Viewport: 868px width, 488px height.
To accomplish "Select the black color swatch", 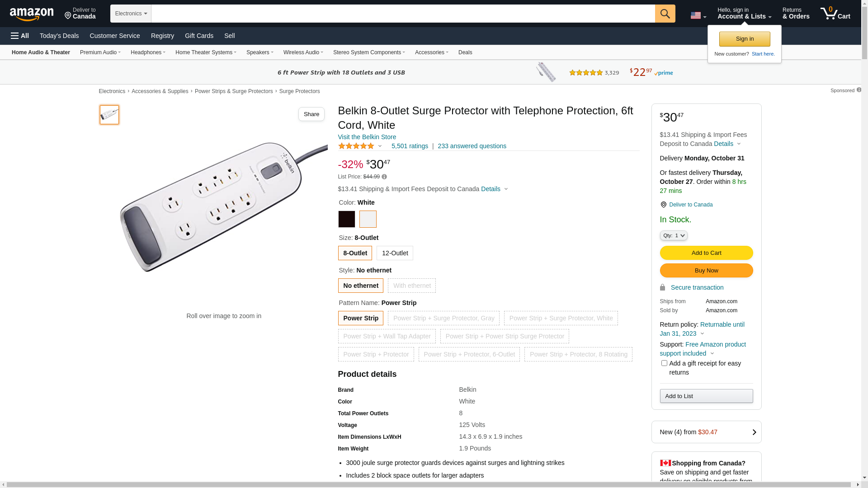I will (x=347, y=220).
